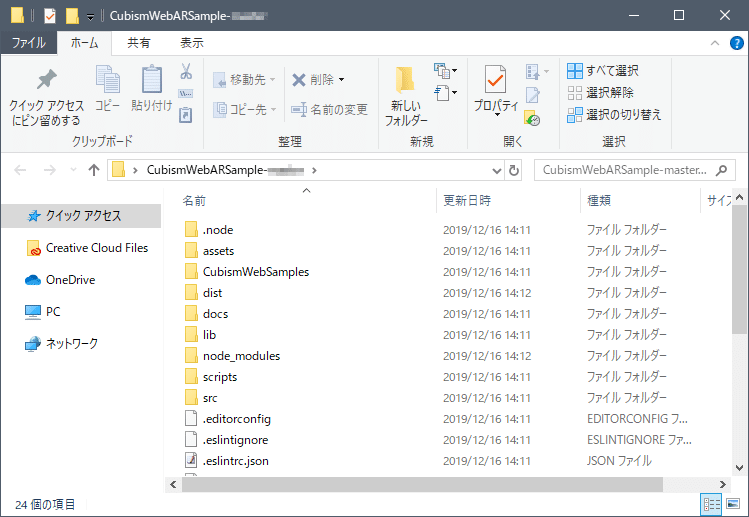This screenshot has width=749, height=517.
Task: Click the New folder icon in the title bar
Action: pyautogui.click(x=72, y=16)
